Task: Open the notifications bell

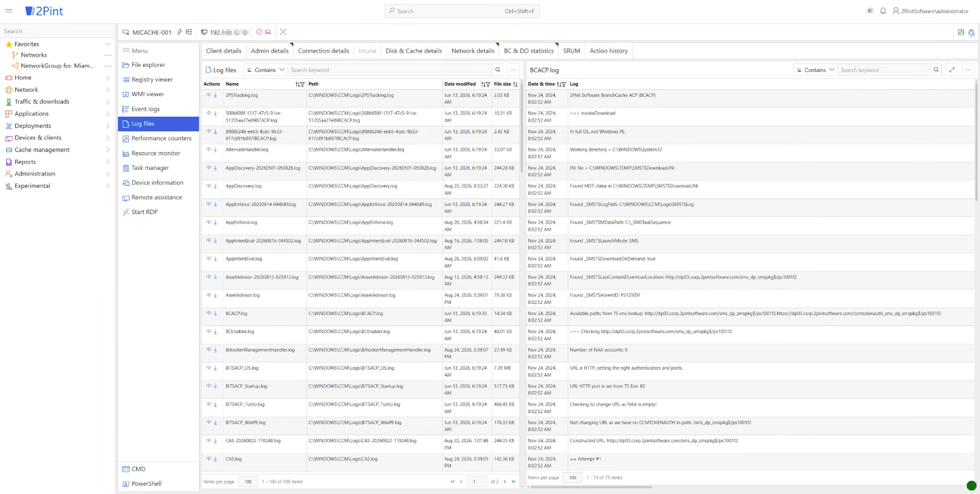Action: (883, 11)
